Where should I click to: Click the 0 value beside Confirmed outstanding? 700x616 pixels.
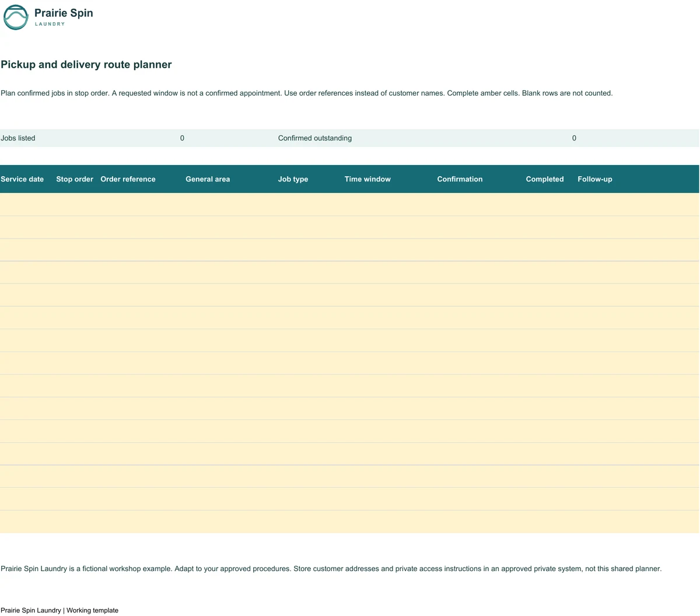pyautogui.click(x=574, y=138)
